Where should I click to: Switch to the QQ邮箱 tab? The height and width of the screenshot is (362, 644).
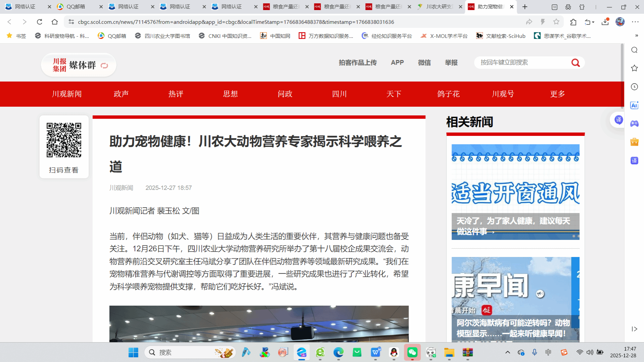(76, 7)
